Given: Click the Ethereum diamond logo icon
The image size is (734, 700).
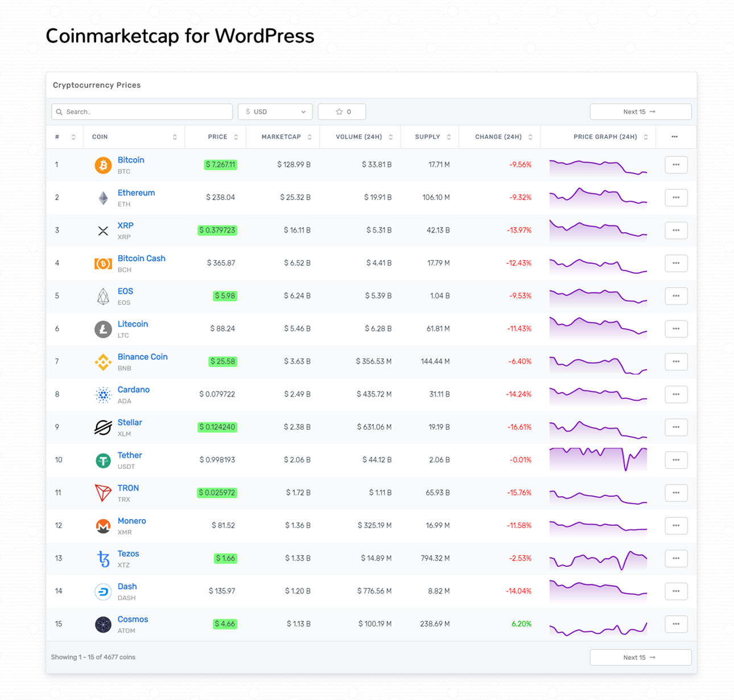Looking at the screenshot, I should 103,198.
